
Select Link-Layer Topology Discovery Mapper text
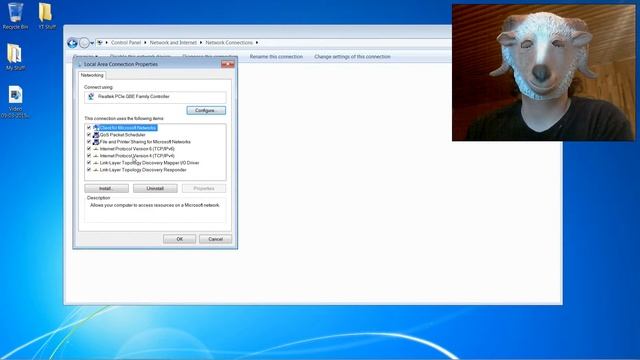[x=149, y=163]
